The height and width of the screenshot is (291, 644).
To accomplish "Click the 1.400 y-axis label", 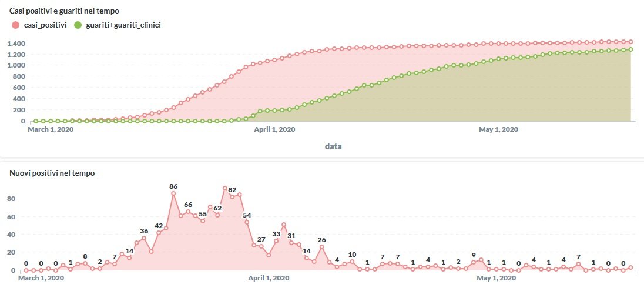I will pos(16,44).
